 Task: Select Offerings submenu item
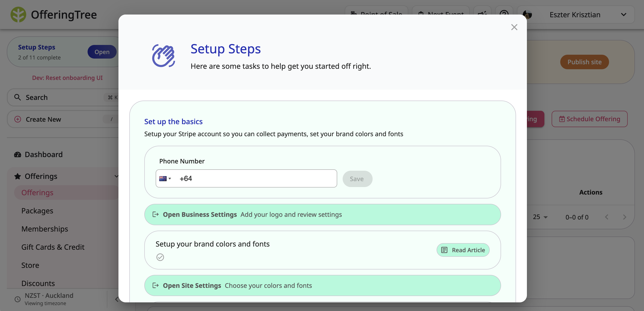coord(66,193)
